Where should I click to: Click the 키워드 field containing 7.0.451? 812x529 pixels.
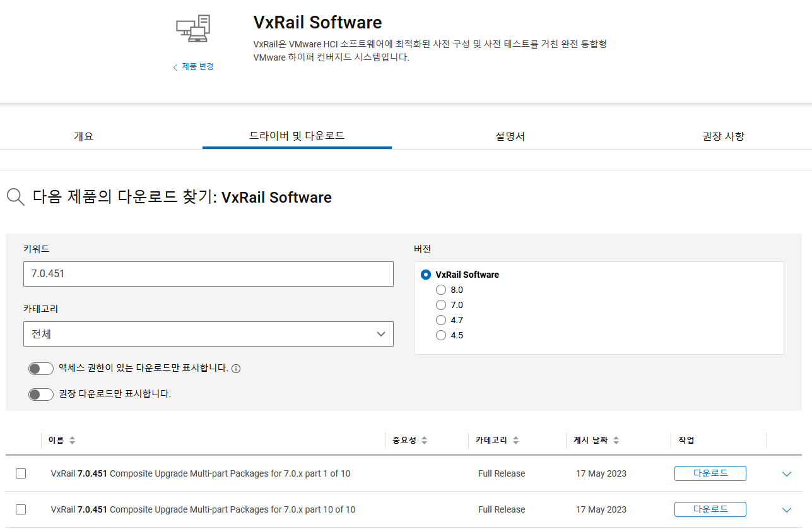pyautogui.click(x=208, y=274)
